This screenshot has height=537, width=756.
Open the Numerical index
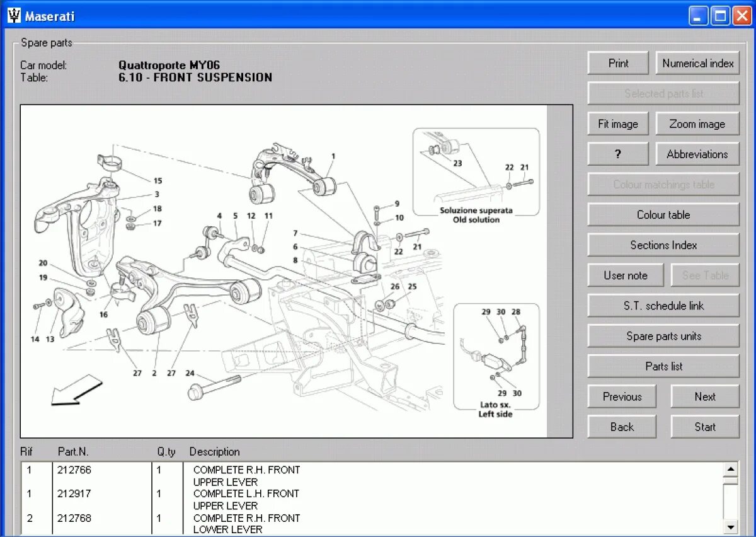697,63
